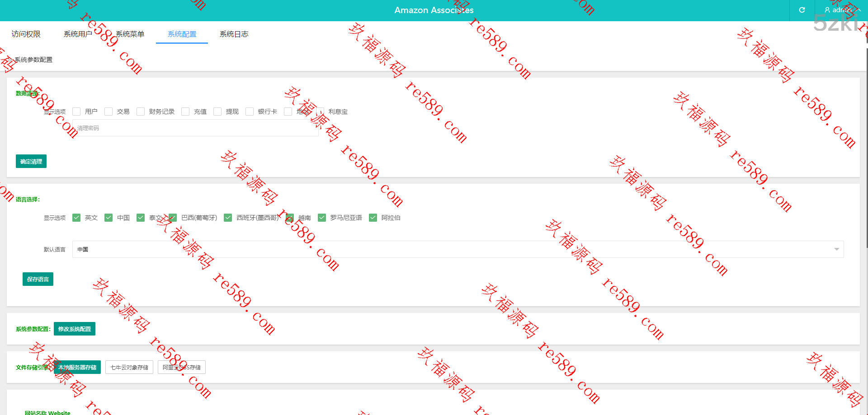
Task: Tick the 充值 checkbox
Action: pos(185,112)
